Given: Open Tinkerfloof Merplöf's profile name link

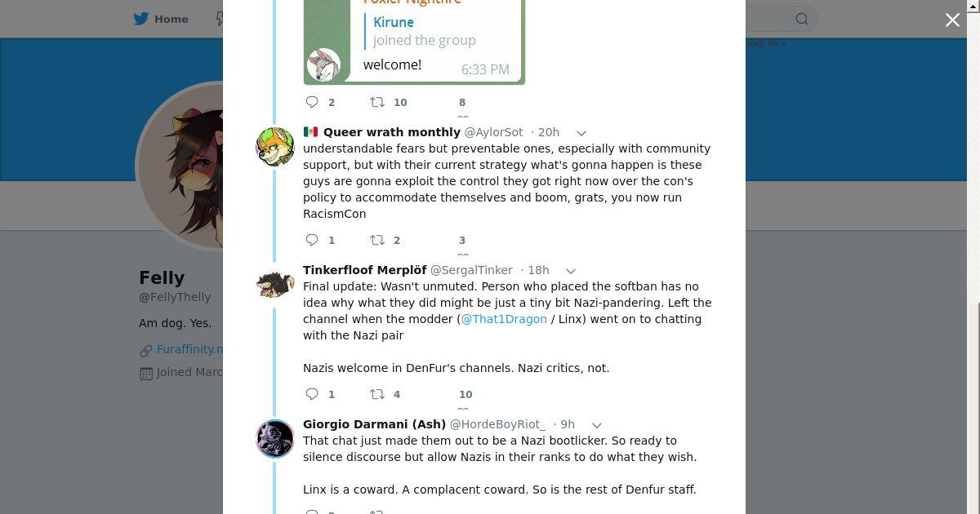Looking at the screenshot, I should [364, 270].
